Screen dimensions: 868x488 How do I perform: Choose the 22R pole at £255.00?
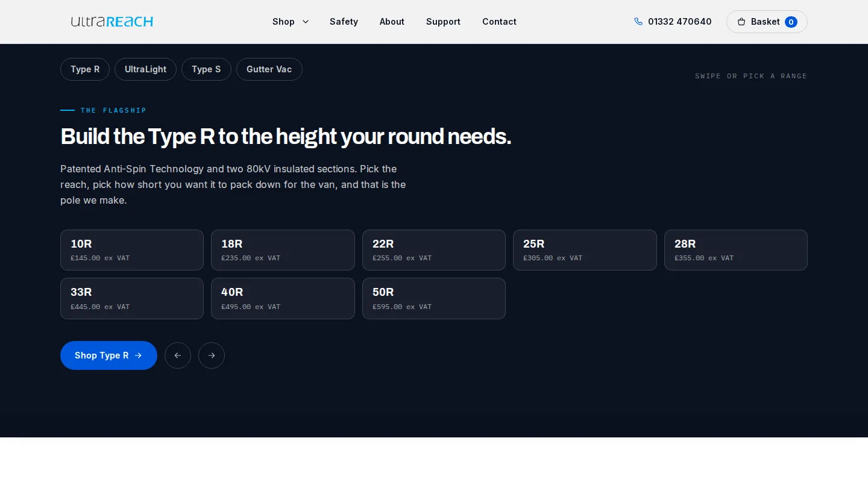point(434,250)
